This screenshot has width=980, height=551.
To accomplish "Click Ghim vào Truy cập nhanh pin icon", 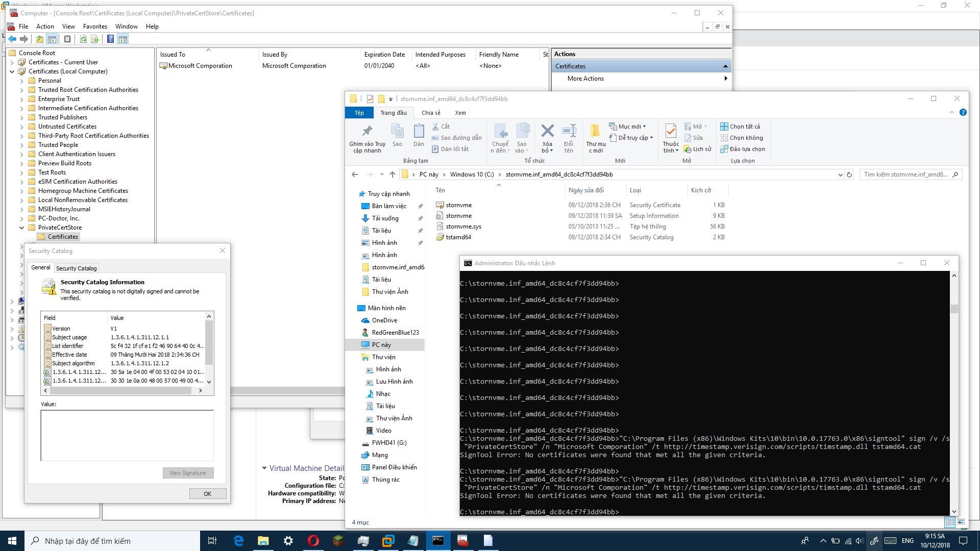I will pos(367,131).
